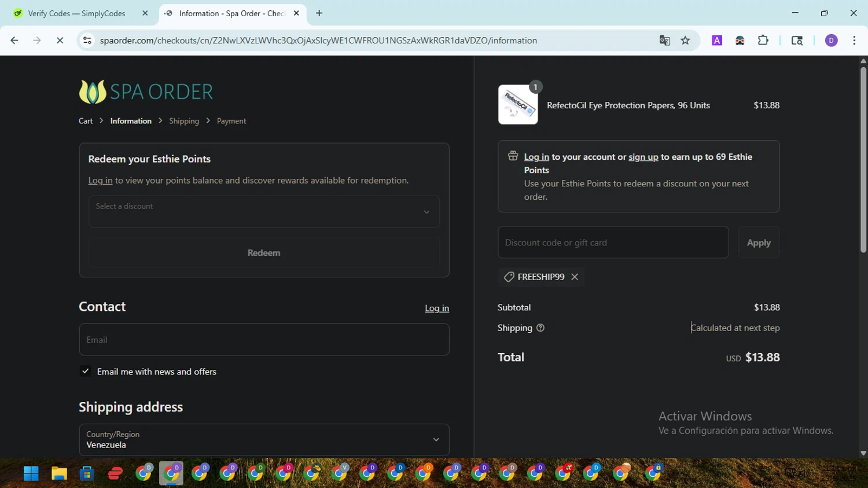This screenshot has width=868, height=488.
Task: Open the Select a discount dropdown
Action: click(x=264, y=211)
